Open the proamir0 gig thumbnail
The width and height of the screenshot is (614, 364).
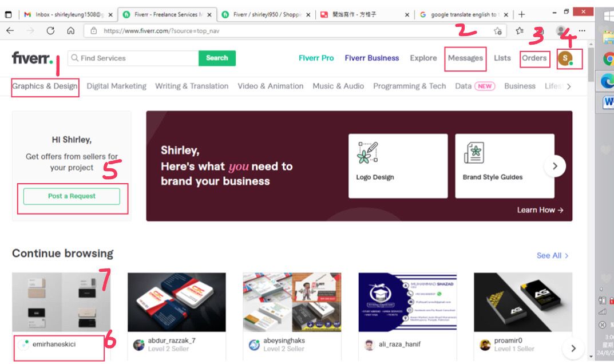coord(523,302)
